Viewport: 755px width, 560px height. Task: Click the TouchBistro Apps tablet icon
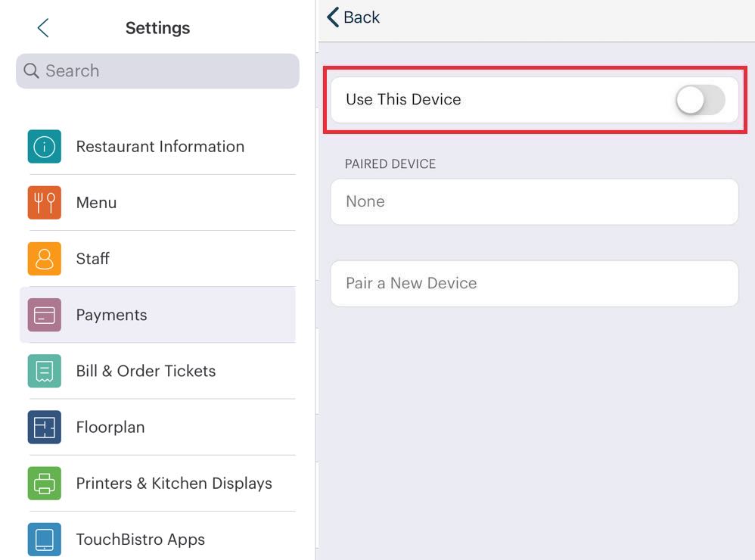[x=45, y=539]
